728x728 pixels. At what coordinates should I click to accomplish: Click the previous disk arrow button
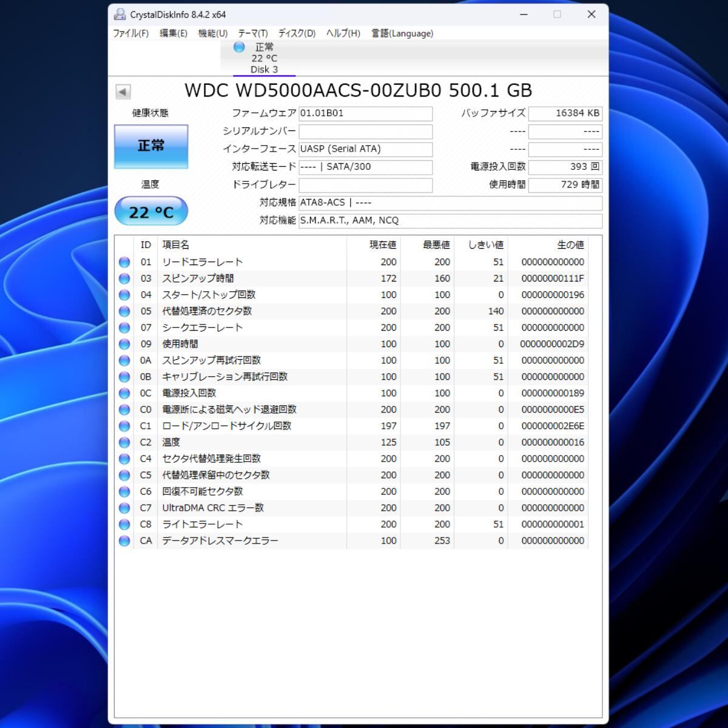click(x=123, y=92)
